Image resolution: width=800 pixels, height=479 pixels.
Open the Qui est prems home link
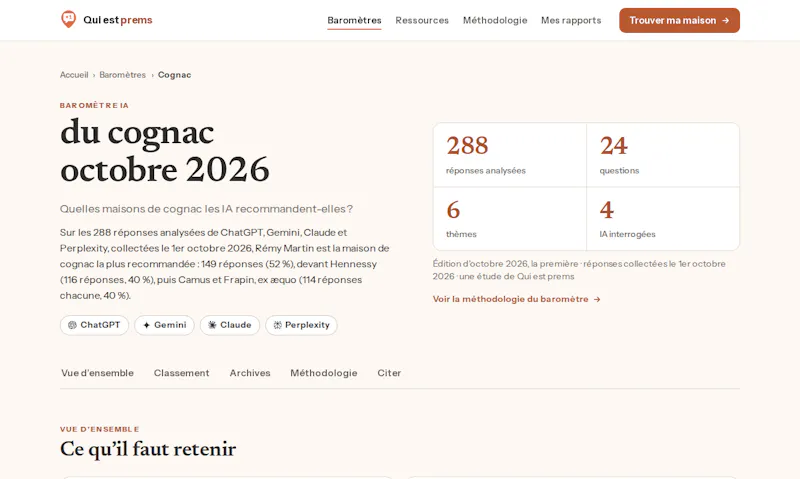point(106,20)
